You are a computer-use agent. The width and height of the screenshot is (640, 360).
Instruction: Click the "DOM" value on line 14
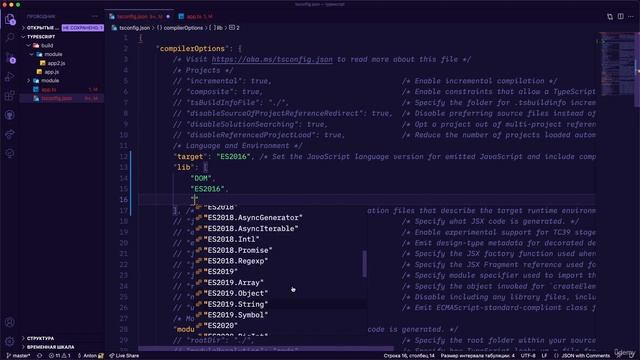click(201, 178)
